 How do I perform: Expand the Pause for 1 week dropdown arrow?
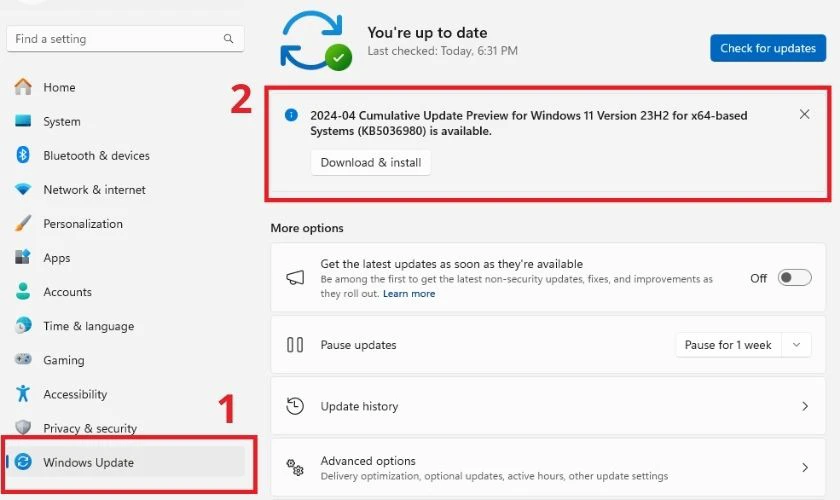click(x=797, y=345)
